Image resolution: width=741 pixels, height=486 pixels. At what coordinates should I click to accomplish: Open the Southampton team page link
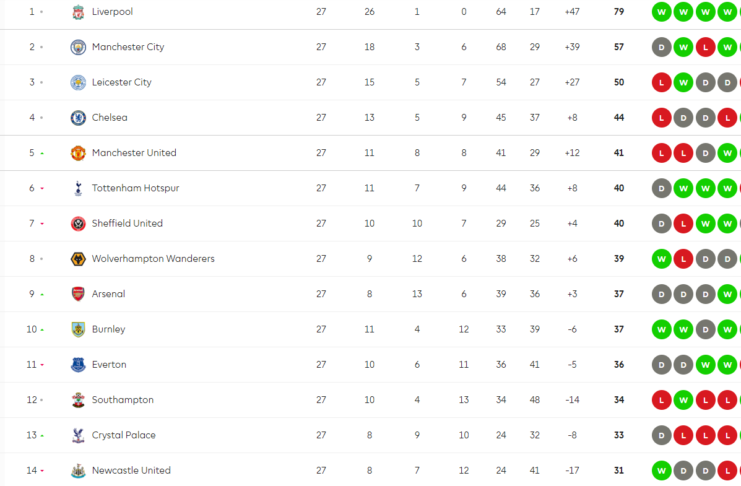tap(122, 400)
